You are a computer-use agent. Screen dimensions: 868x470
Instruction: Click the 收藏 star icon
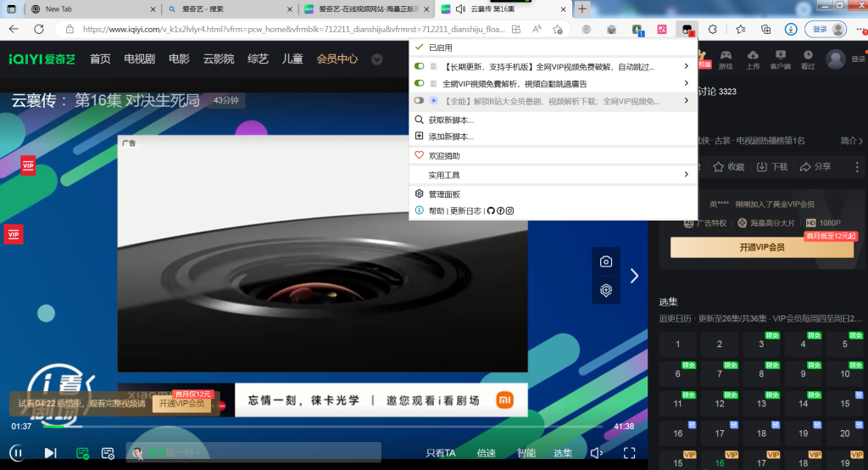coord(719,167)
